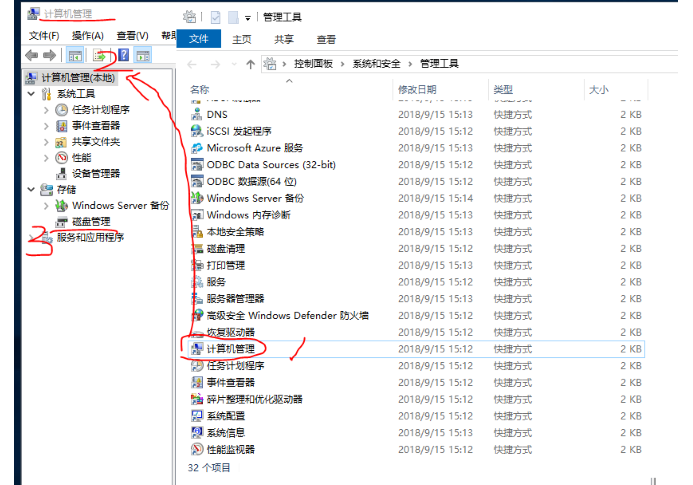Select the 性能监视器 icon
Viewport: 693px width, 485px height.
tap(197, 449)
